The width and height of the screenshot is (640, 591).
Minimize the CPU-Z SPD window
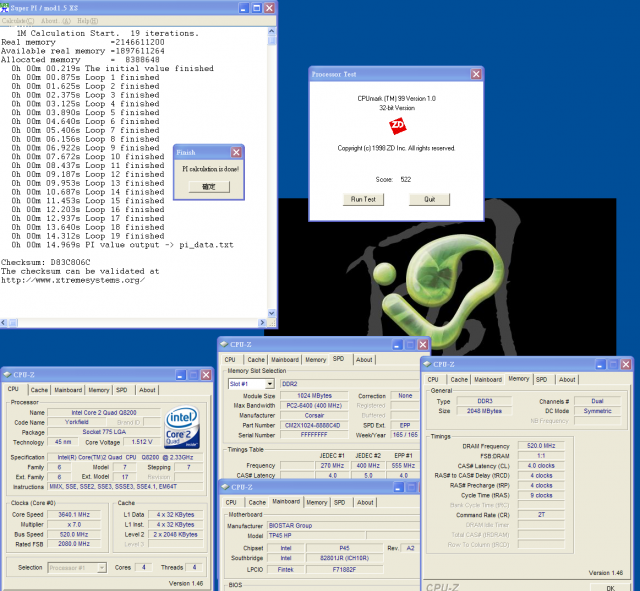click(398, 344)
